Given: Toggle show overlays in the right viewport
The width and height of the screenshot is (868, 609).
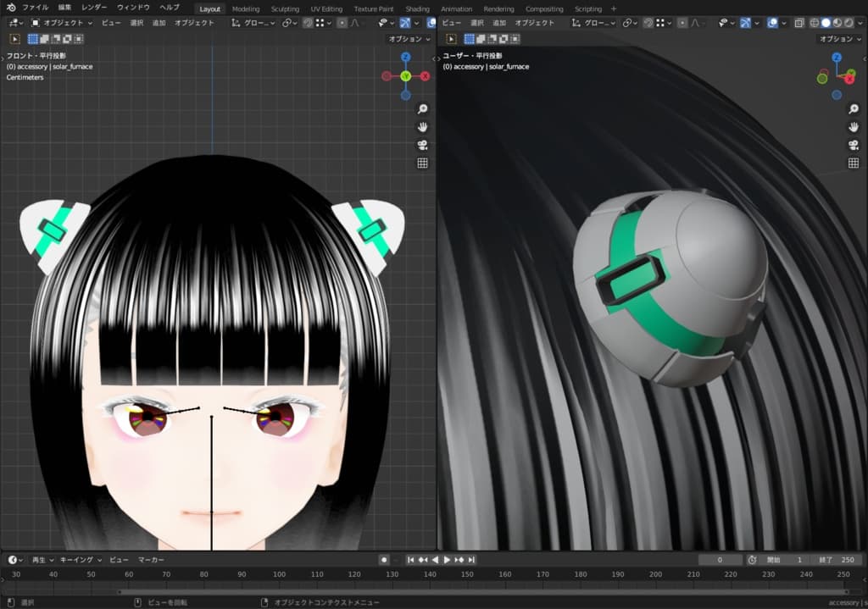Looking at the screenshot, I should 771,25.
